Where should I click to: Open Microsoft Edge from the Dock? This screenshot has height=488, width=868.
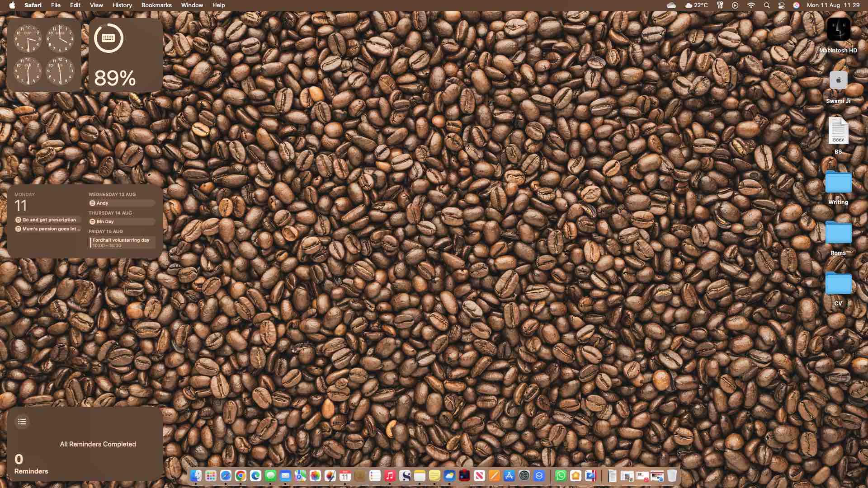[255, 476]
